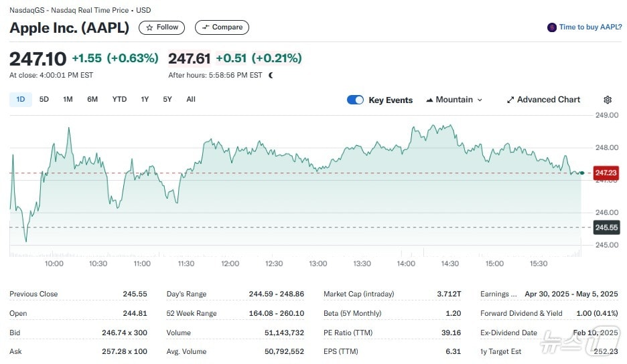Select the 5Y time range

click(167, 100)
